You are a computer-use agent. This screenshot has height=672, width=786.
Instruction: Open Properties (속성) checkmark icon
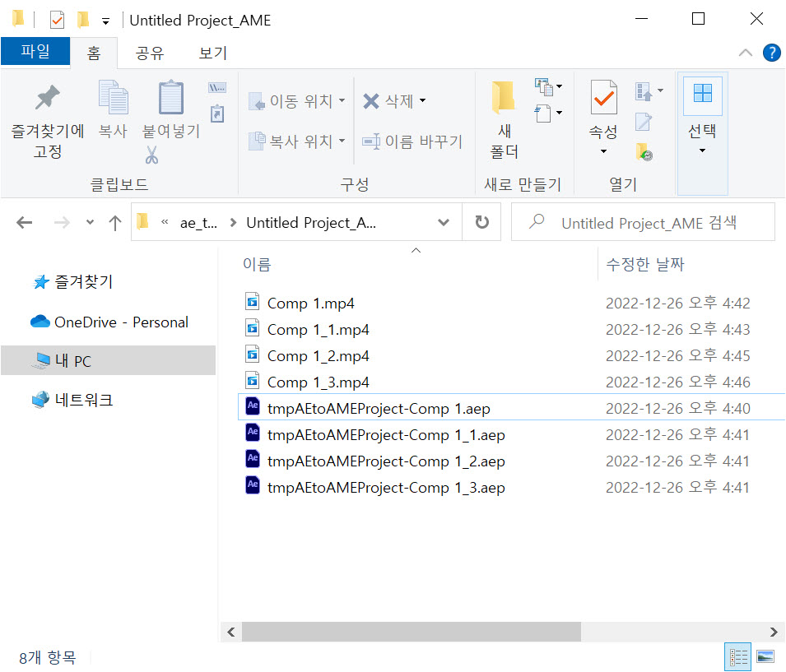point(603,97)
